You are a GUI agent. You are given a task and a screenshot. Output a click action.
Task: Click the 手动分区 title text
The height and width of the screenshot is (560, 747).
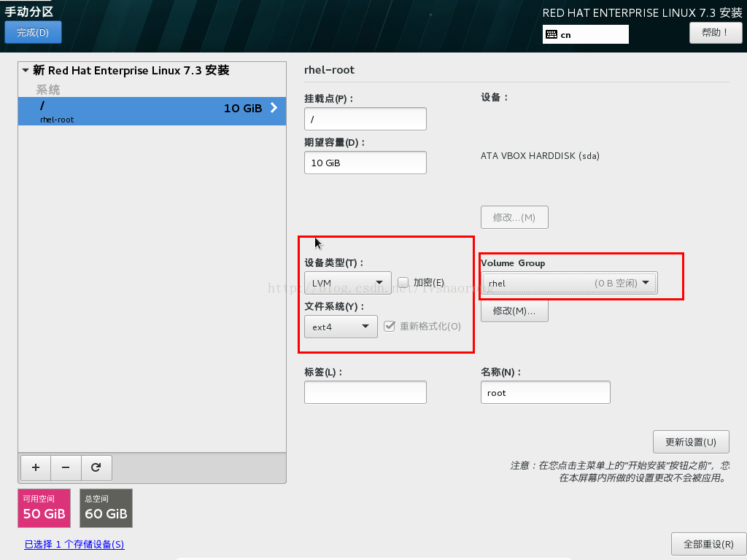click(x=29, y=12)
